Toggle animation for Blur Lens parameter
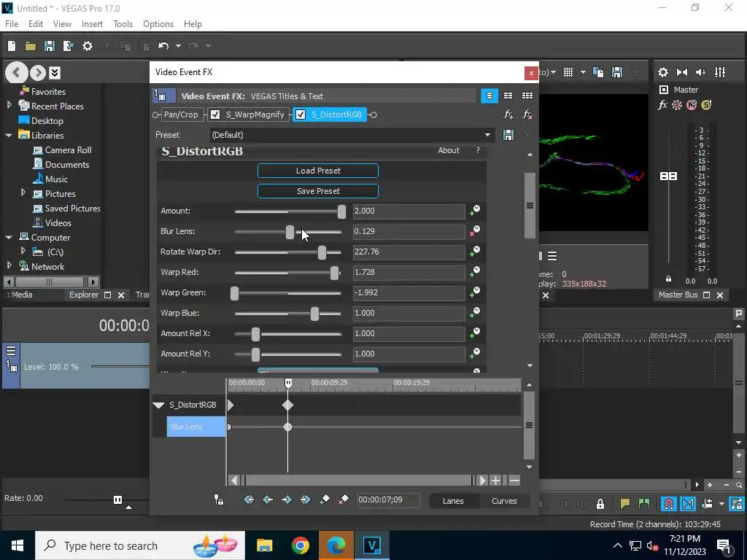 tap(475, 231)
